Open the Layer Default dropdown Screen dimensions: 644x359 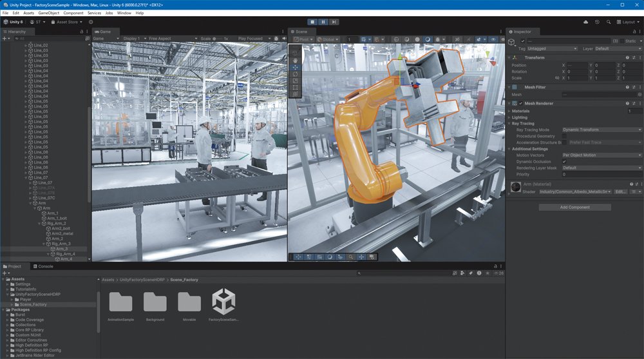[618, 48]
